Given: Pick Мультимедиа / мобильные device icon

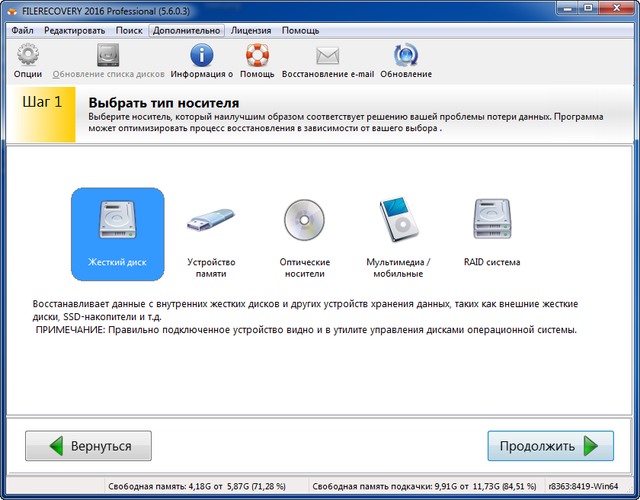Looking at the screenshot, I should click(x=398, y=223).
